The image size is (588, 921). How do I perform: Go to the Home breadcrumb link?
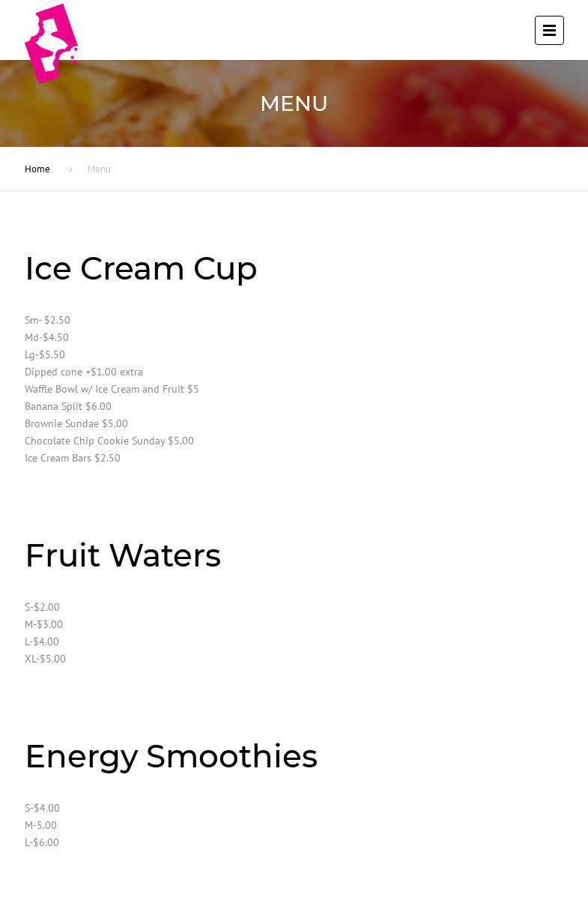(x=37, y=169)
